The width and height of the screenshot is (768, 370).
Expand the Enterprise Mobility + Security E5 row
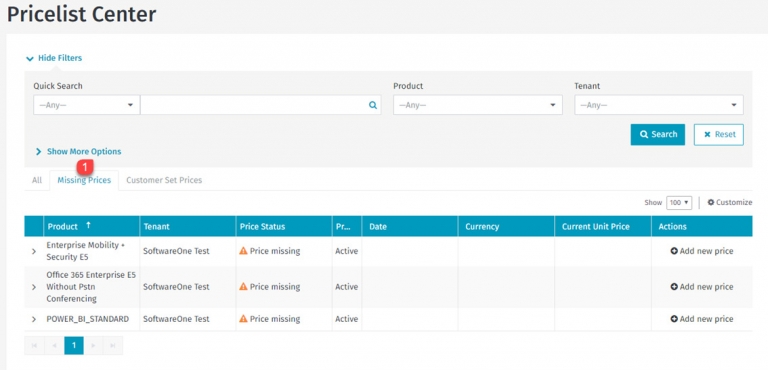pos(34,251)
